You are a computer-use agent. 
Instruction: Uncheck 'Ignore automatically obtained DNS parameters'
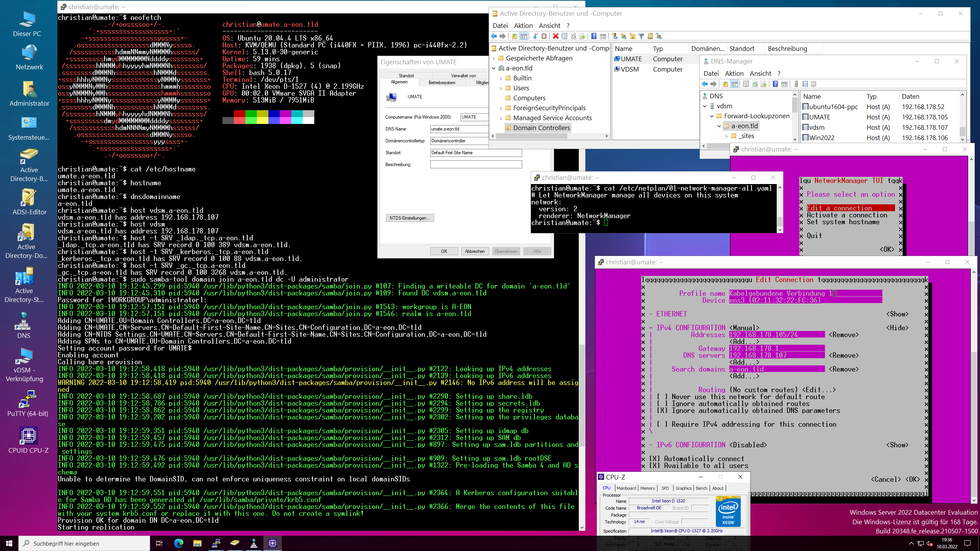[x=748, y=411]
